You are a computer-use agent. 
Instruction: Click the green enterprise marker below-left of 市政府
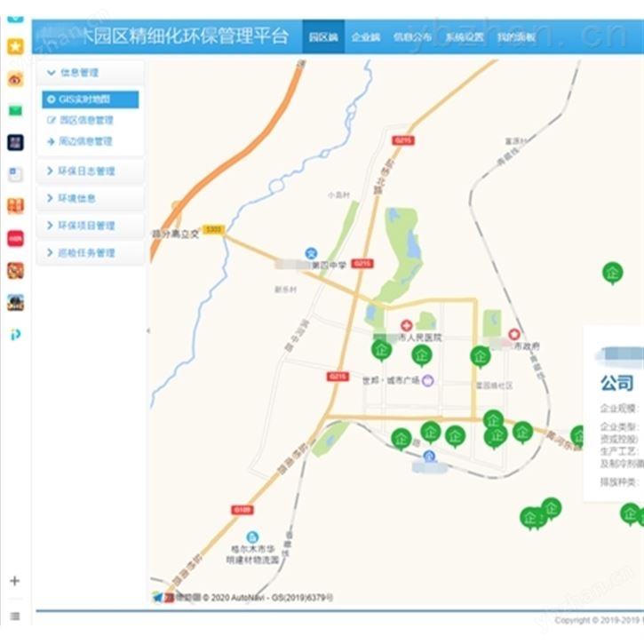point(481,357)
